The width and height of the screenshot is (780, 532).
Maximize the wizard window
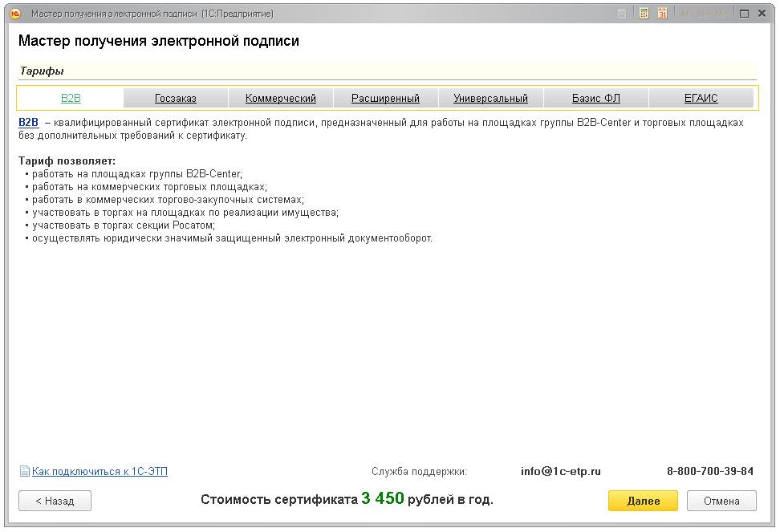[744, 14]
